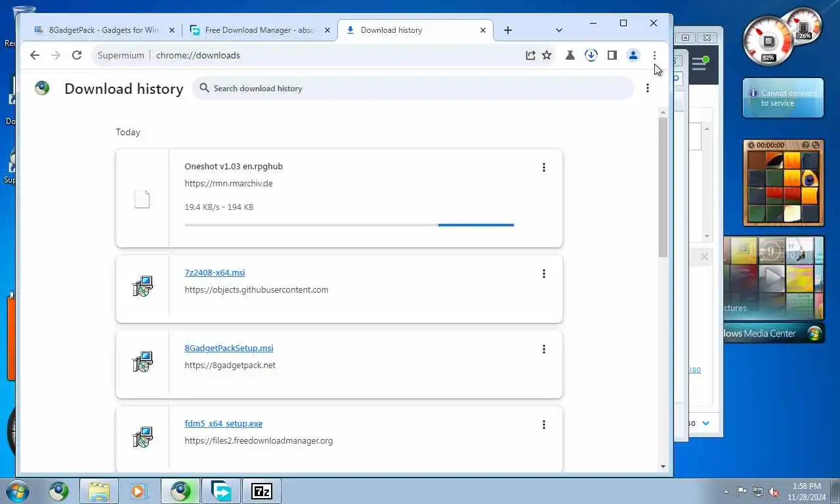Click the https://objects.githubusercontent.com source text
840x504 pixels.
click(257, 289)
